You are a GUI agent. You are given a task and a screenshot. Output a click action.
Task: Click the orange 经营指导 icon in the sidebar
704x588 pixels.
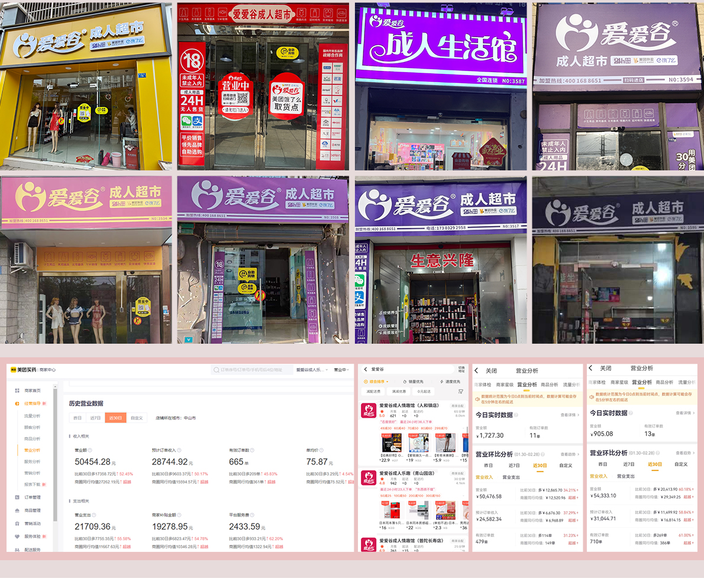(17, 403)
